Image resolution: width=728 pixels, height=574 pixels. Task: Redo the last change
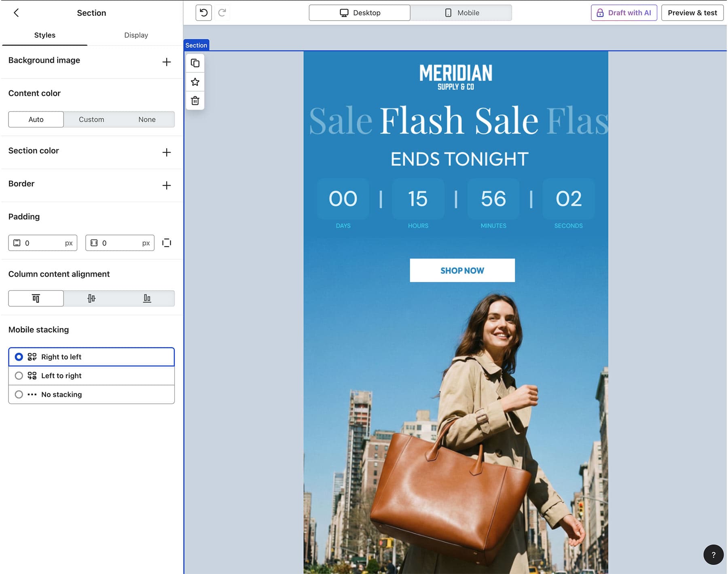click(x=222, y=12)
